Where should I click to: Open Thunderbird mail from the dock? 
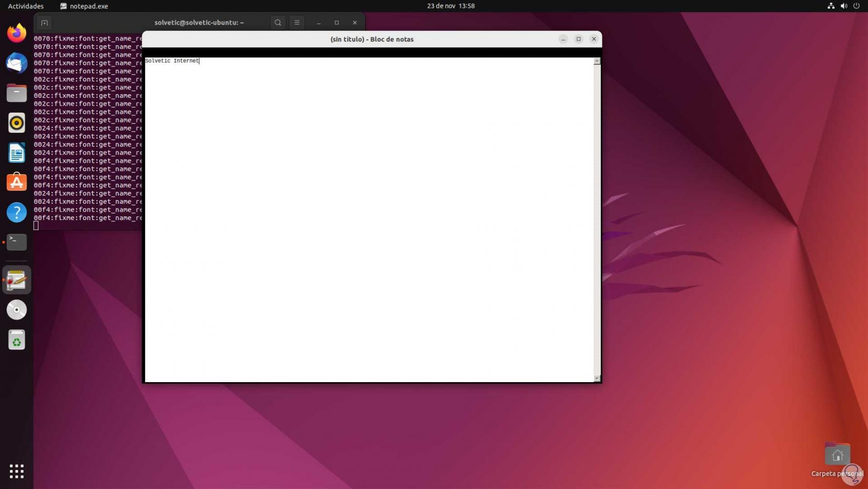coord(17,63)
